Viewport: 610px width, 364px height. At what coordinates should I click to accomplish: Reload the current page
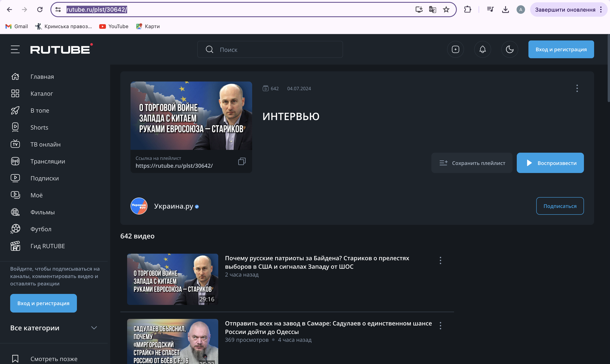(x=40, y=10)
